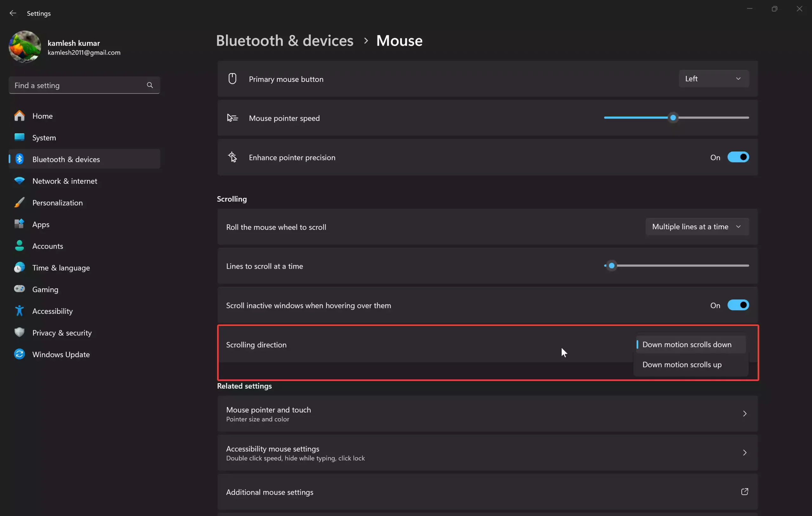Click the back arrow in Settings header
Screen dimensions: 812x516
pyautogui.click(x=13, y=13)
